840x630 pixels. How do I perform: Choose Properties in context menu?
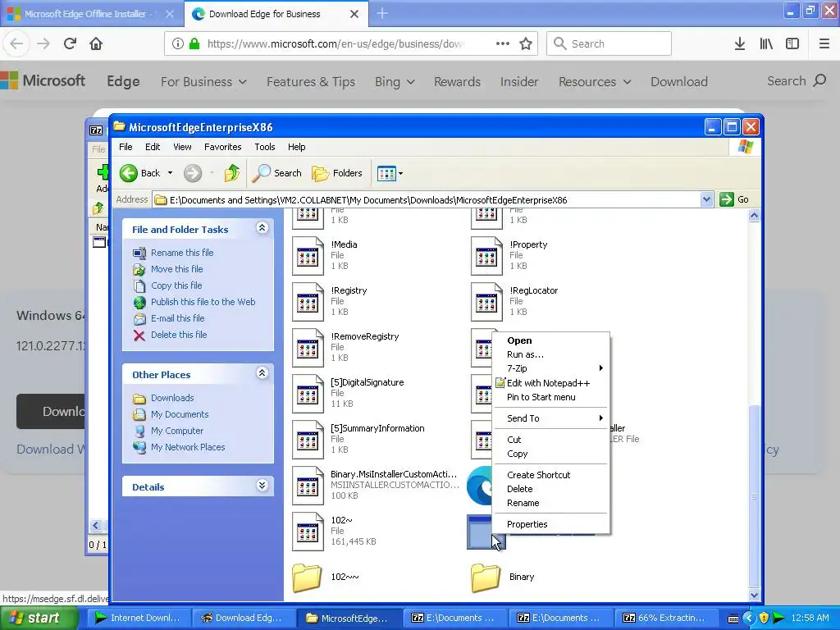tap(550, 524)
